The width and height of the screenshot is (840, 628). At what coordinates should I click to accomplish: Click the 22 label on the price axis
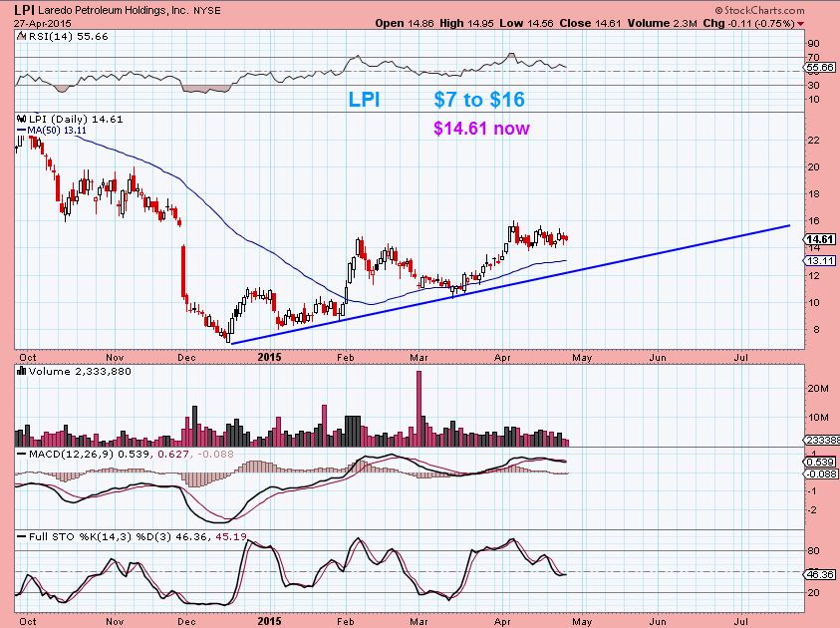pyautogui.click(x=814, y=141)
